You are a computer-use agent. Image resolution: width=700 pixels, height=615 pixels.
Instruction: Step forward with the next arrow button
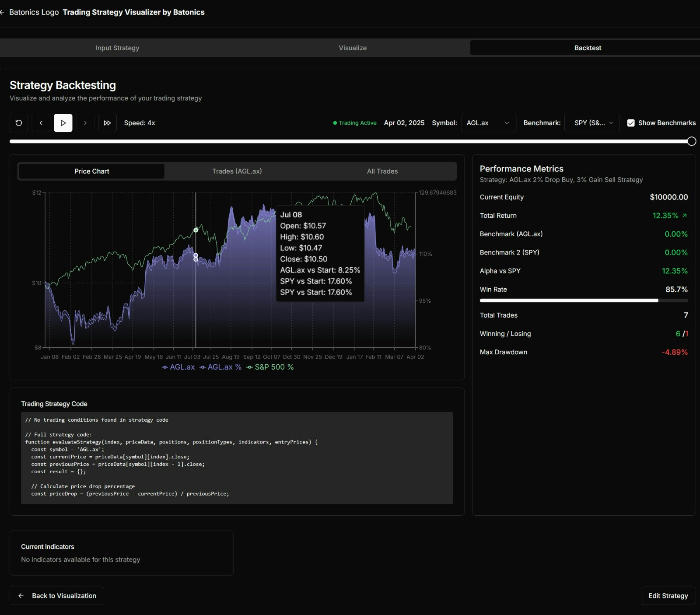85,123
